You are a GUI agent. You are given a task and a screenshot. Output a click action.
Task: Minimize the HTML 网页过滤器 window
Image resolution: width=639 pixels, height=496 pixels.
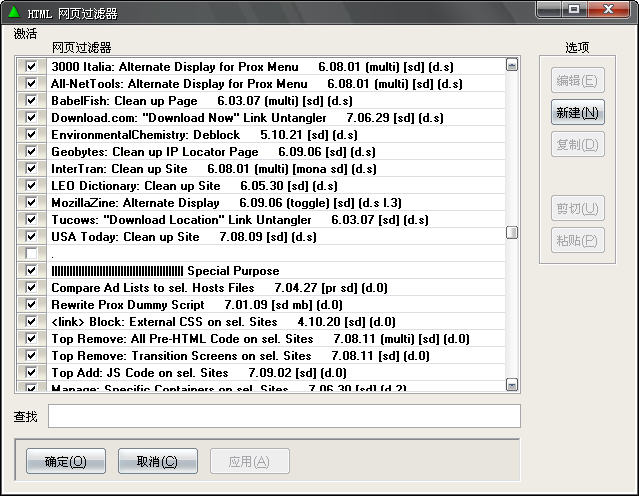(549, 9)
